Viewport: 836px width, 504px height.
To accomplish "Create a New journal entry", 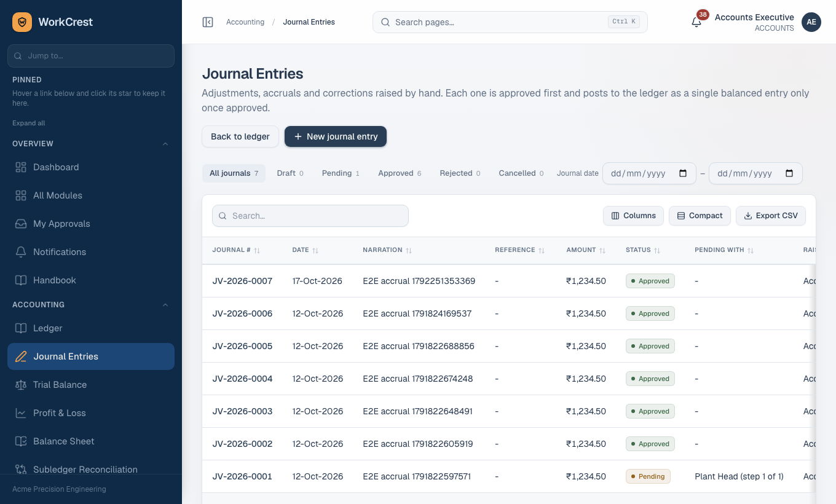I will pos(336,136).
